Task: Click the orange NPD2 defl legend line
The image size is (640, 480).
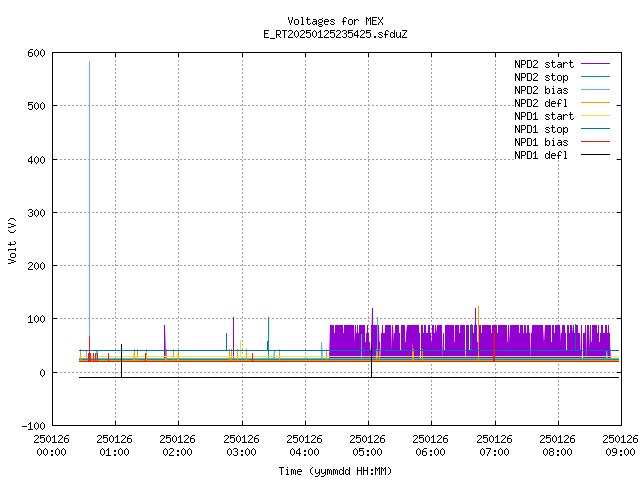Action: pos(596,103)
